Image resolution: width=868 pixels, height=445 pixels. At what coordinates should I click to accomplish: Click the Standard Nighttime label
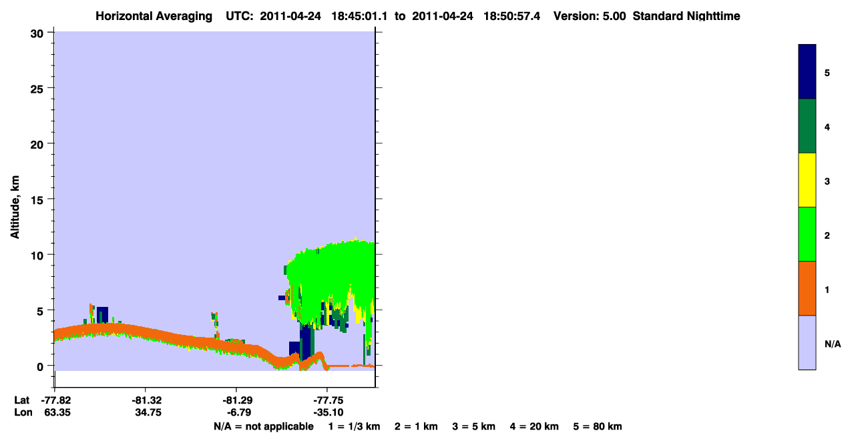point(686,16)
